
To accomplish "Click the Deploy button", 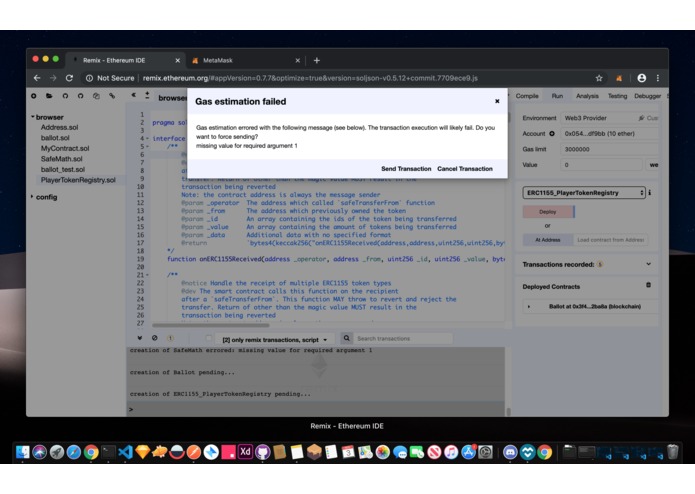I will [548, 212].
